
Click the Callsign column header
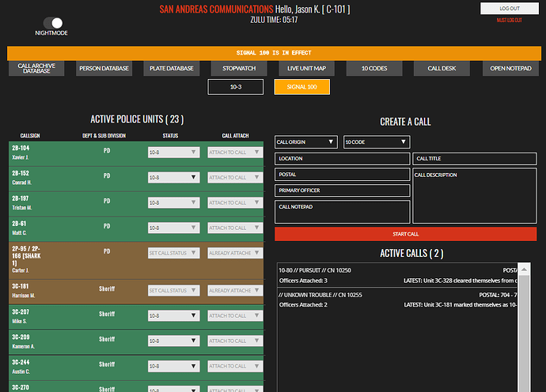[x=30, y=136]
